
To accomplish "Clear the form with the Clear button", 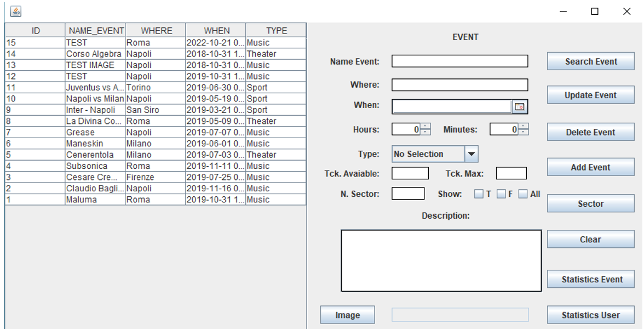I will click(590, 239).
